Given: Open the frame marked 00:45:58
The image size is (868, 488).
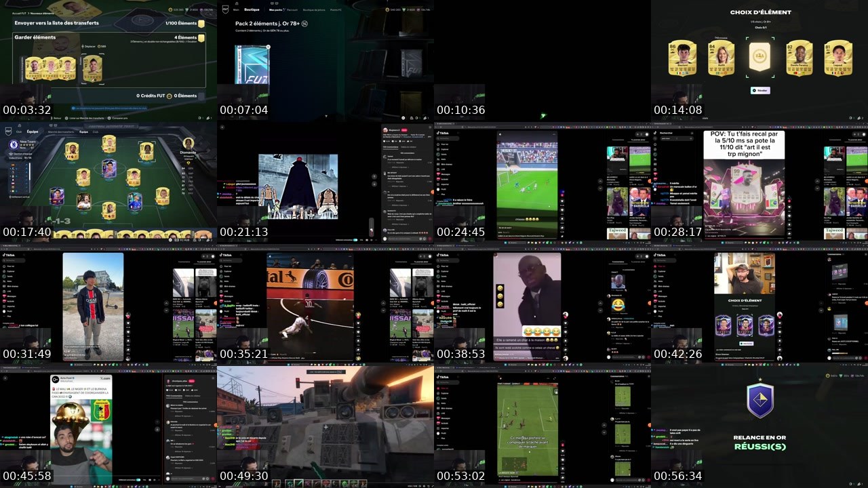Looking at the screenshot, I should [108, 427].
